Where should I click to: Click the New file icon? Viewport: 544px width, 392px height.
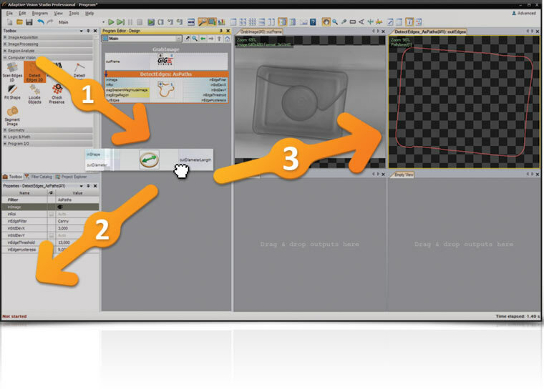10,22
